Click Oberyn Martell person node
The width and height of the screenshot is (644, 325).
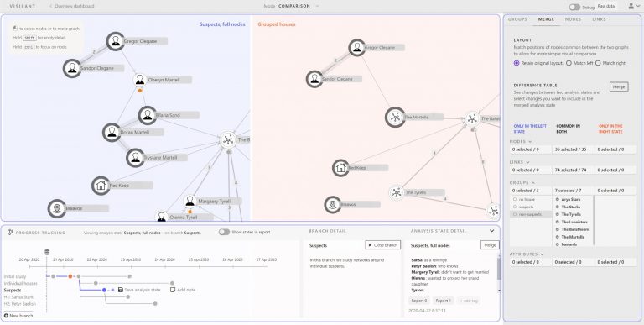[x=140, y=80]
